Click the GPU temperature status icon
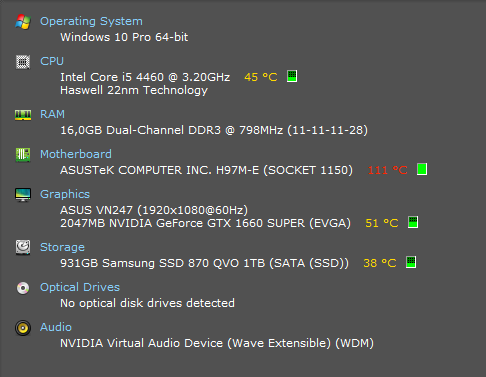Screen dimensions: 486x377 click(413, 222)
